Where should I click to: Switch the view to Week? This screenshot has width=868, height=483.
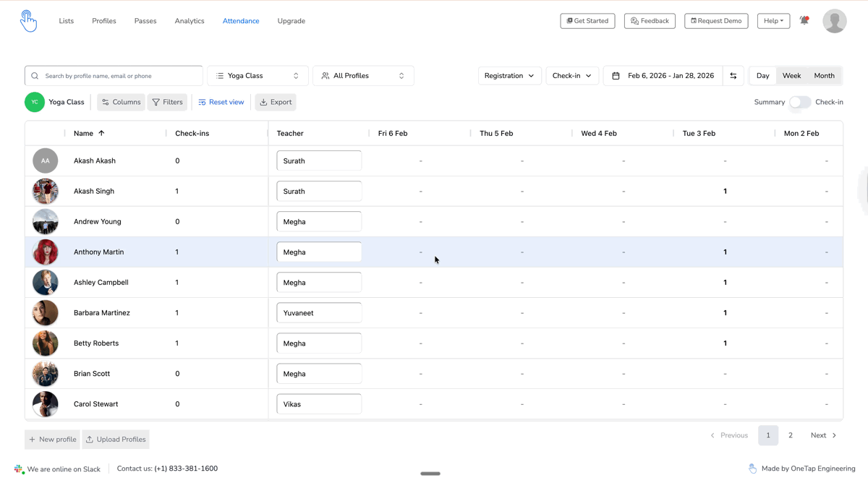(791, 76)
